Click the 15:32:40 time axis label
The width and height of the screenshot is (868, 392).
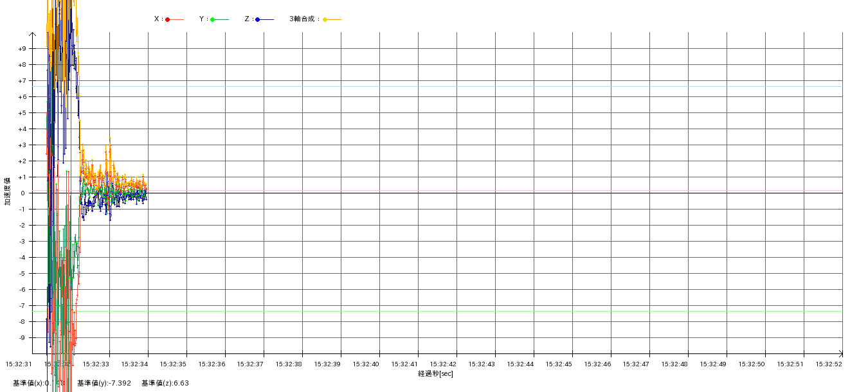366,364
